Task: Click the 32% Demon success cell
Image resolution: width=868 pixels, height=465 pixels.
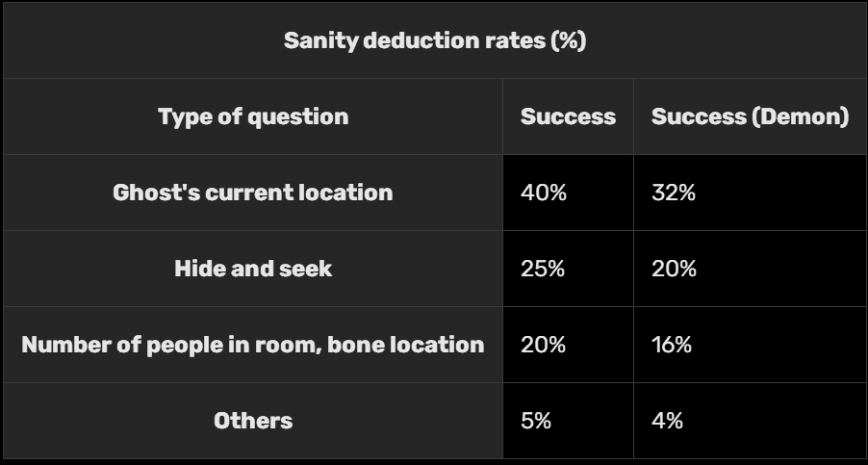Action: tap(674, 193)
